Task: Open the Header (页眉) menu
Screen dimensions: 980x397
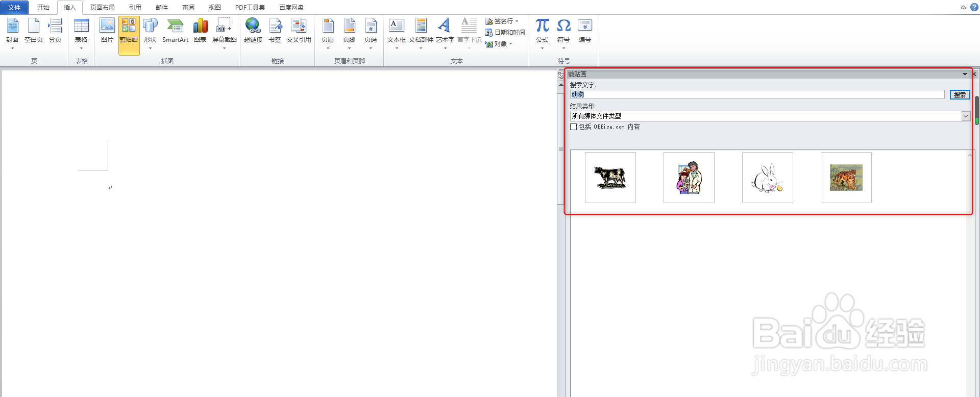Action: pyautogui.click(x=328, y=33)
